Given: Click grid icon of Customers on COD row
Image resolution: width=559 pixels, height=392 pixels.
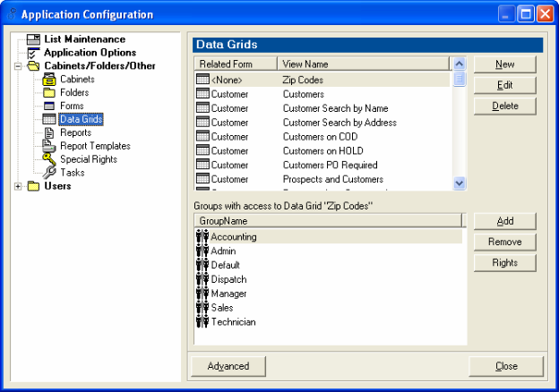Looking at the screenshot, I should click(202, 136).
